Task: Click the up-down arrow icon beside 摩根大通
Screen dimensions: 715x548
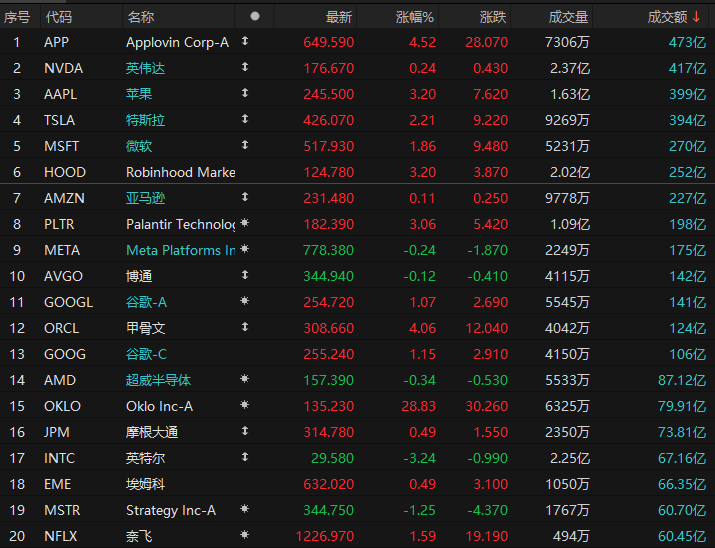Action: click(245, 431)
